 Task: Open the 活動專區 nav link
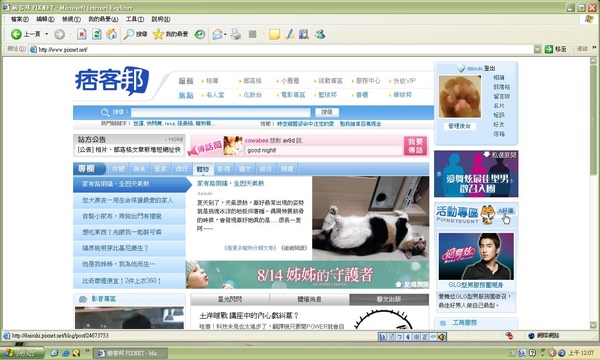click(331, 81)
